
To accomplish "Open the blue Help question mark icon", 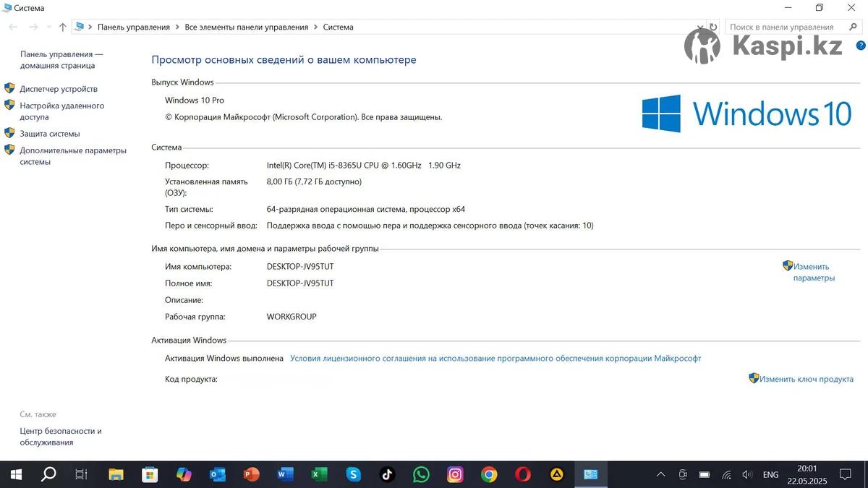I will point(861,45).
